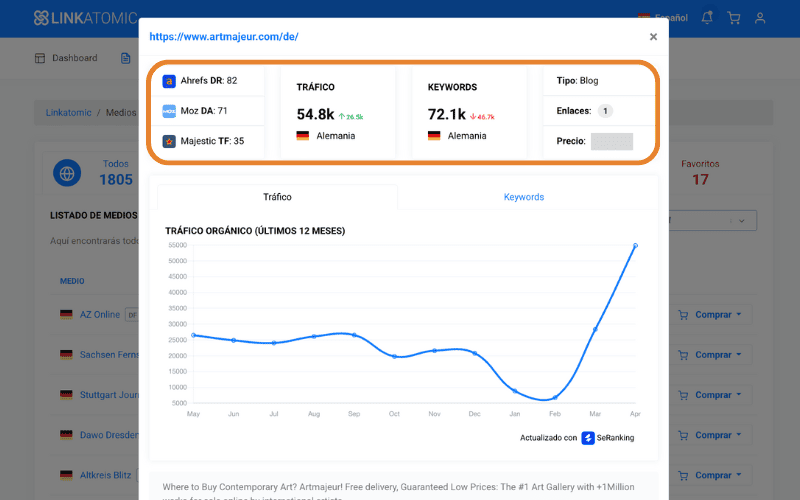Click the Enlaces count badge
The height and width of the screenshot is (500, 800).
tap(605, 111)
